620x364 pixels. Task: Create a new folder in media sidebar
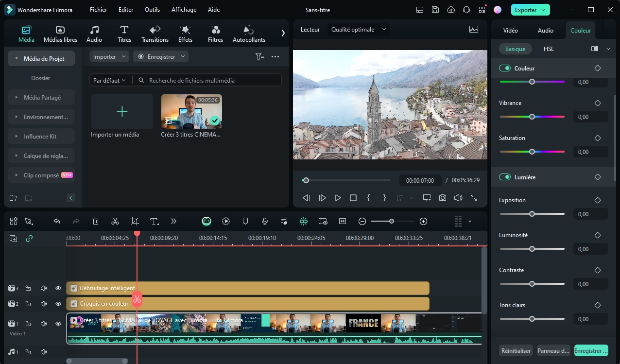pyautogui.click(x=13, y=198)
